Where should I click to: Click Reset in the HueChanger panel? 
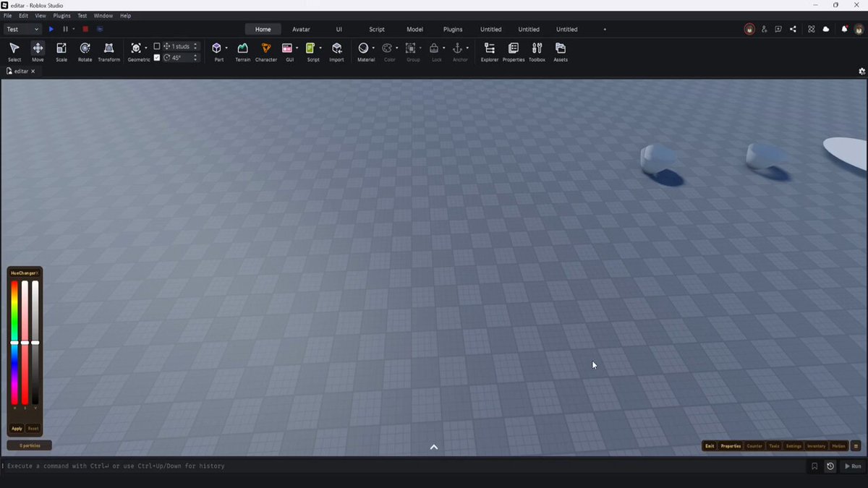tap(33, 429)
